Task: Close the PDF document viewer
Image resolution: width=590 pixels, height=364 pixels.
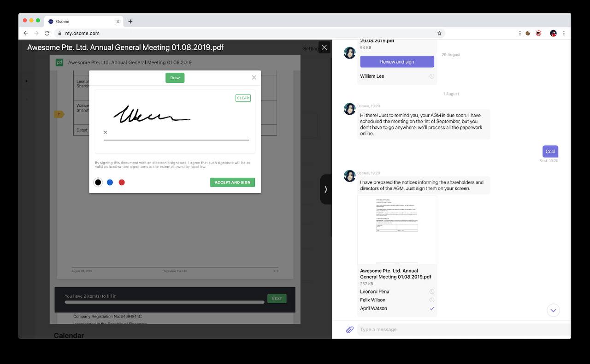Action: 324,47
